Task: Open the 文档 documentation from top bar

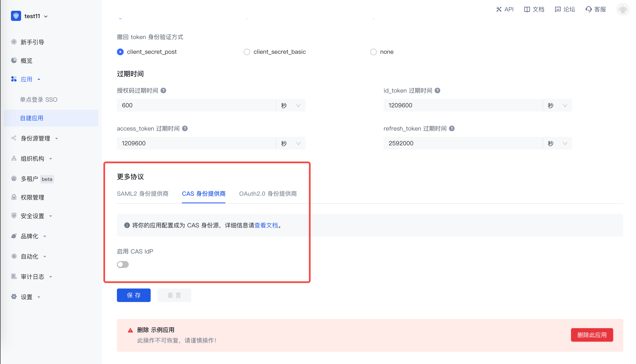Action: 534,9
